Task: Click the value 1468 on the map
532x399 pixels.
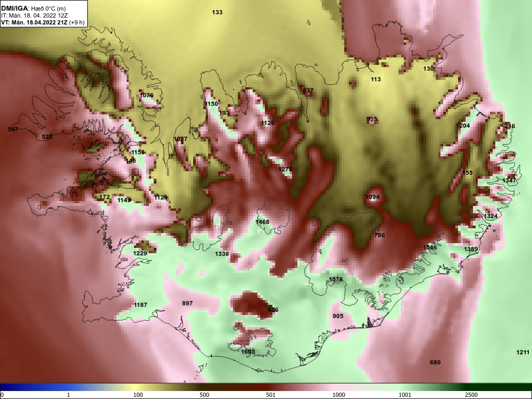Action: (262, 222)
